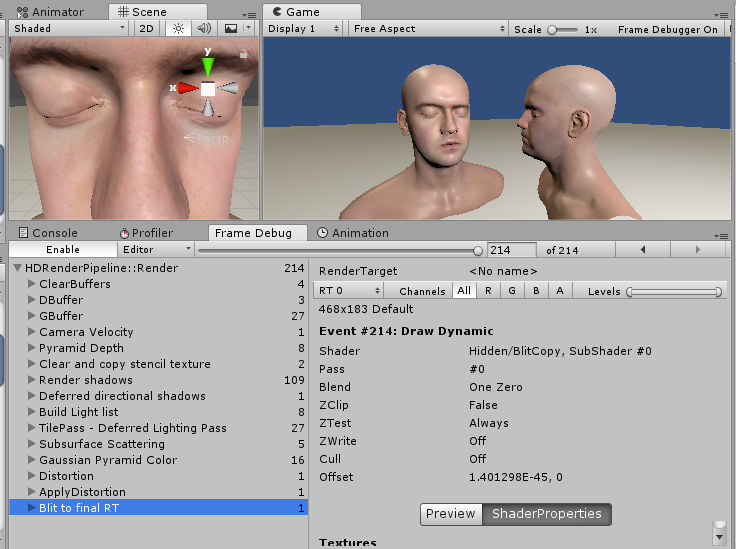Adjust the Game view Scale slider

pyautogui.click(x=562, y=30)
